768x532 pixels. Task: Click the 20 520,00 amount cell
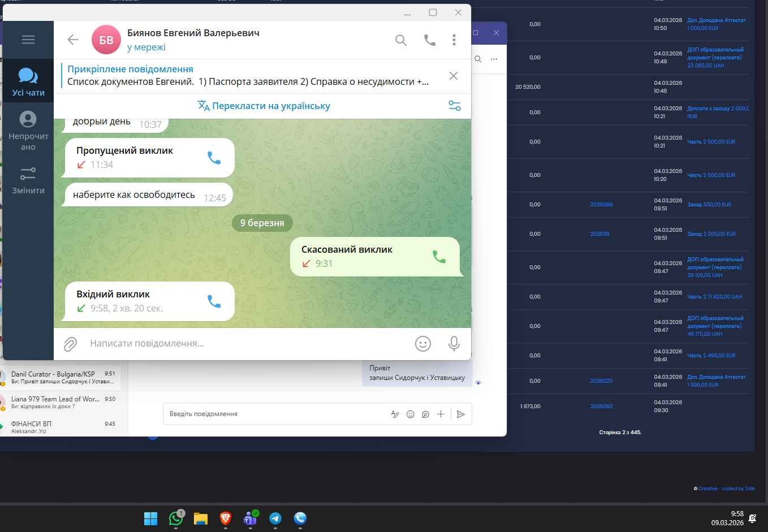(528, 87)
